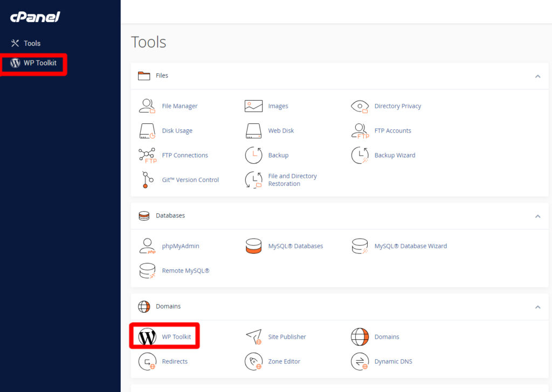This screenshot has height=392, width=552.
Task: Click the Backup Wizard link
Action: (395, 155)
